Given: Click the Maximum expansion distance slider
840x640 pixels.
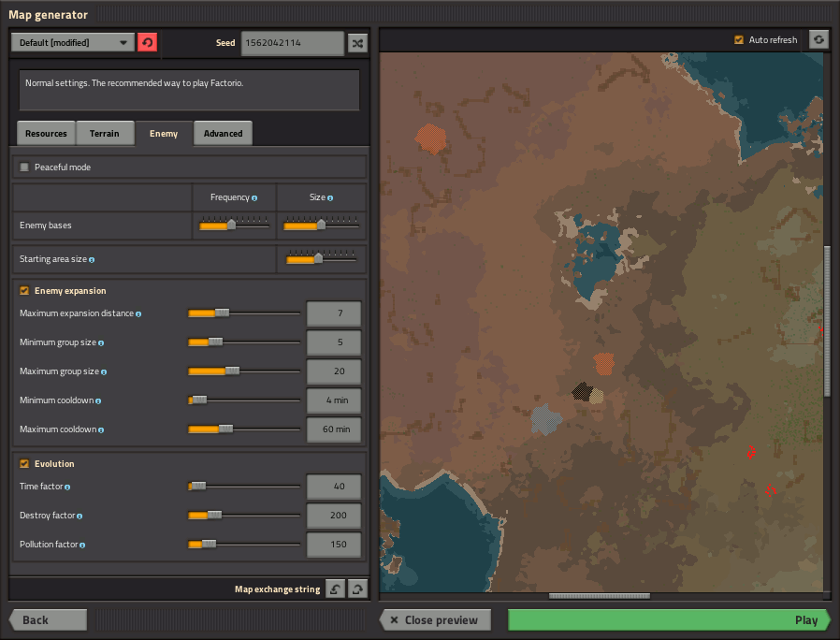Looking at the screenshot, I should coord(244,313).
